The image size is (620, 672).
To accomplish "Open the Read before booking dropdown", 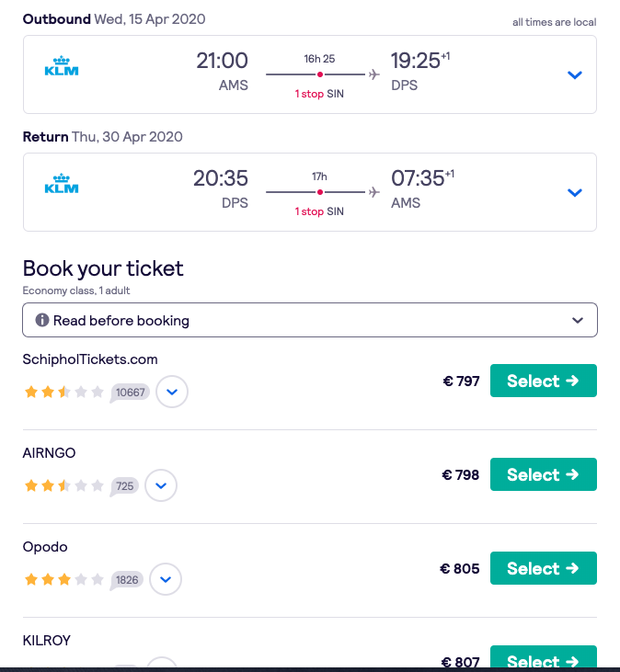I will click(x=310, y=320).
